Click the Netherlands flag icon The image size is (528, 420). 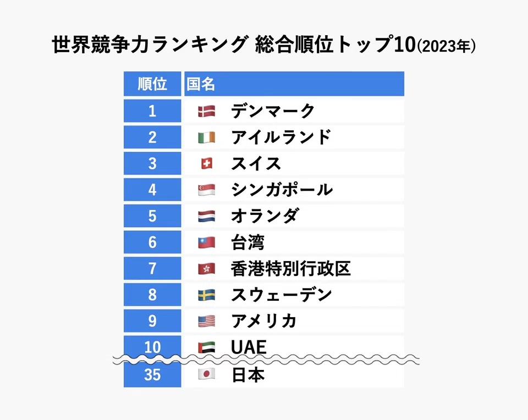(206, 217)
